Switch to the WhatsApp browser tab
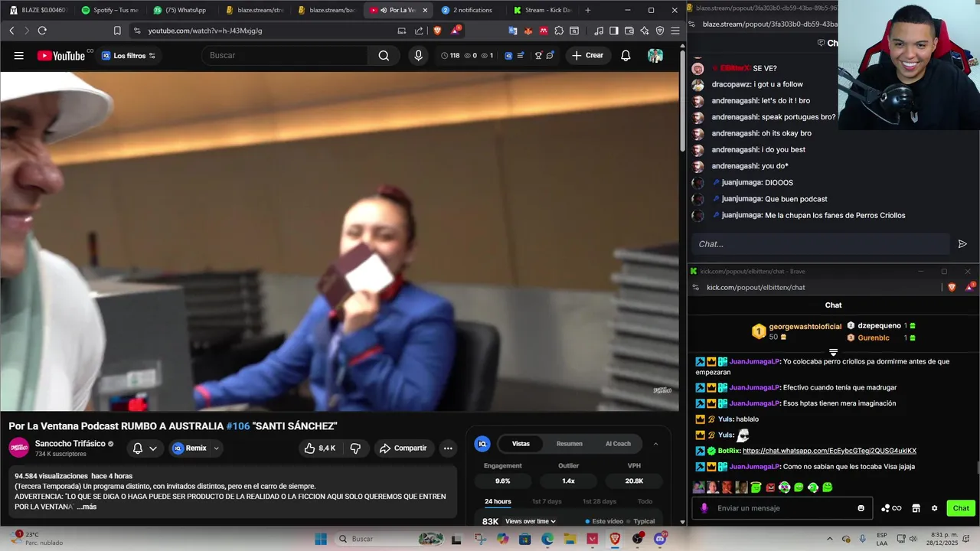Viewport: 980px width, 551px height. point(181,10)
